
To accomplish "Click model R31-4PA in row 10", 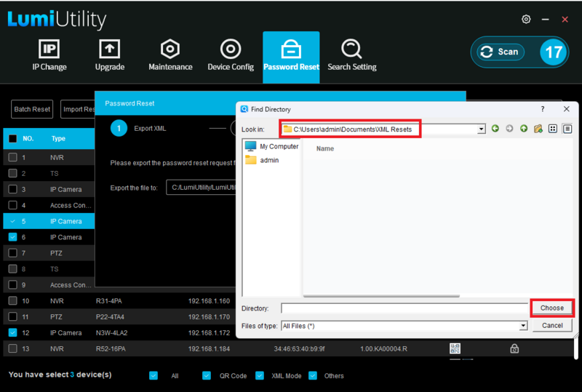I will [108, 301].
